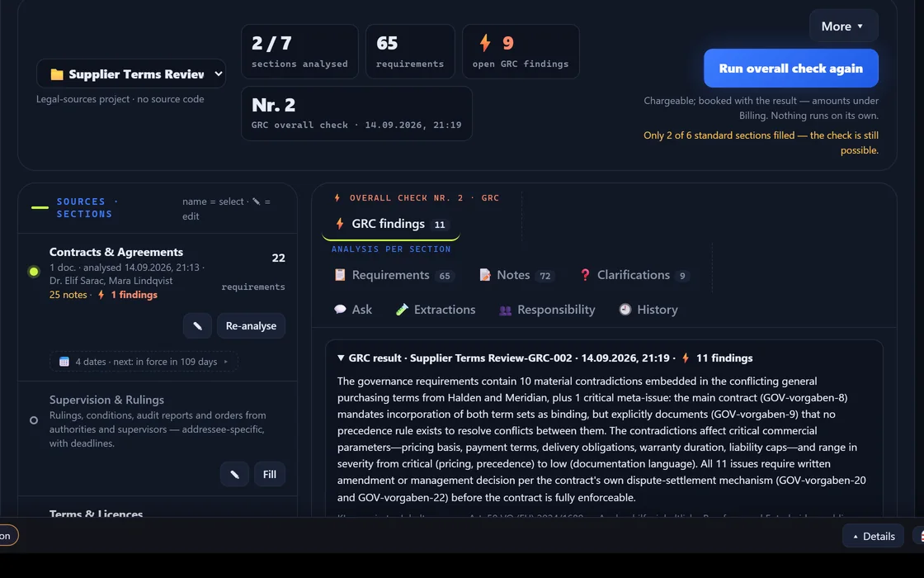Open the Ask speech bubble tab icon
924x578 pixels.
pyautogui.click(x=340, y=310)
